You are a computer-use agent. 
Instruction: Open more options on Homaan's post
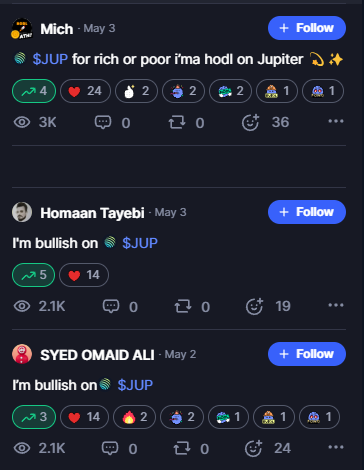pos(336,305)
